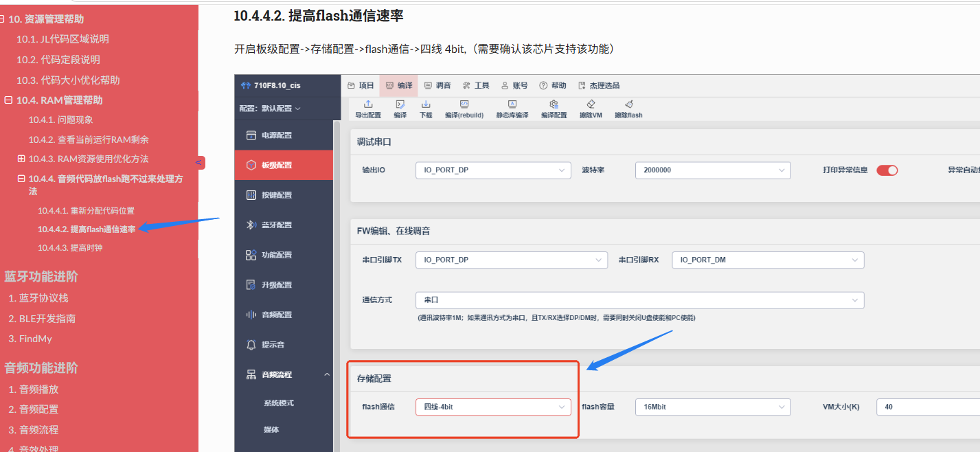Click the 下载 download toolbar icon
The height and width of the screenshot is (452, 980).
coord(426,104)
